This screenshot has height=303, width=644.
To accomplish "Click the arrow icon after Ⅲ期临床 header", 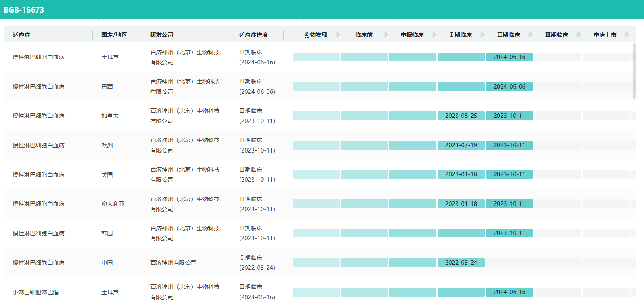I will point(578,35).
